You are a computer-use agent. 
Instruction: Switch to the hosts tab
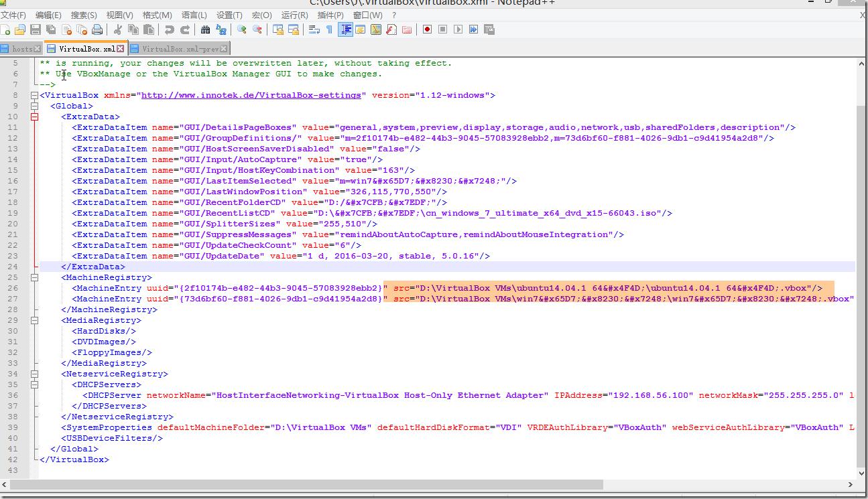(x=21, y=49)
